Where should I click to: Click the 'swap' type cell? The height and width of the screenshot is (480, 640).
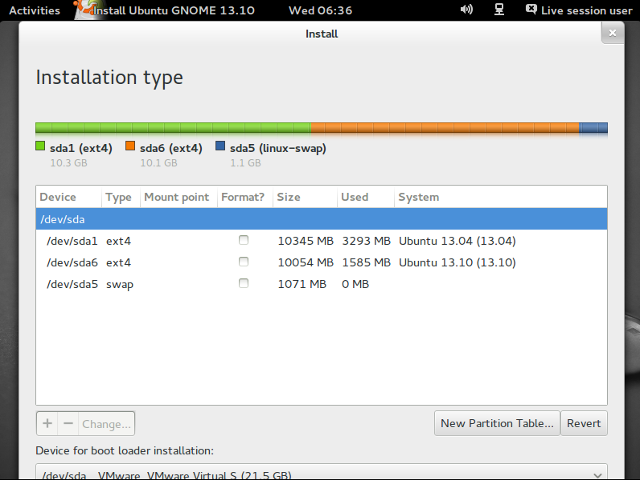(120, 284)
